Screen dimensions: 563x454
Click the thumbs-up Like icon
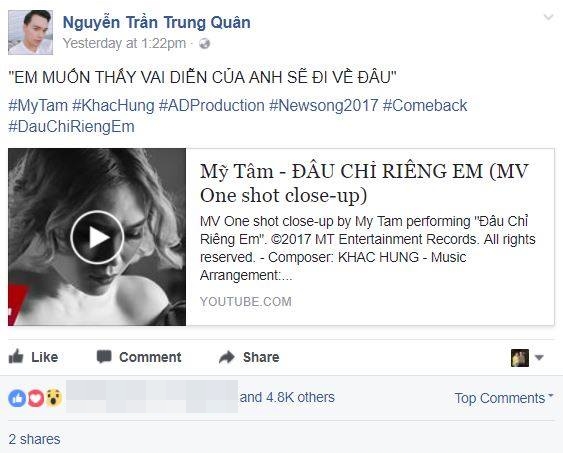[x=16, y=357]
